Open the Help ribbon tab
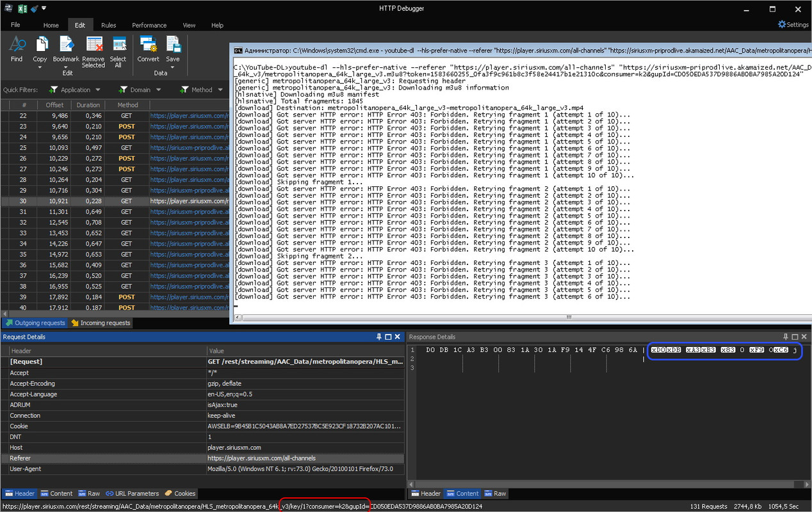This screenshot has width=812, height=512. [x=217, y=25]
